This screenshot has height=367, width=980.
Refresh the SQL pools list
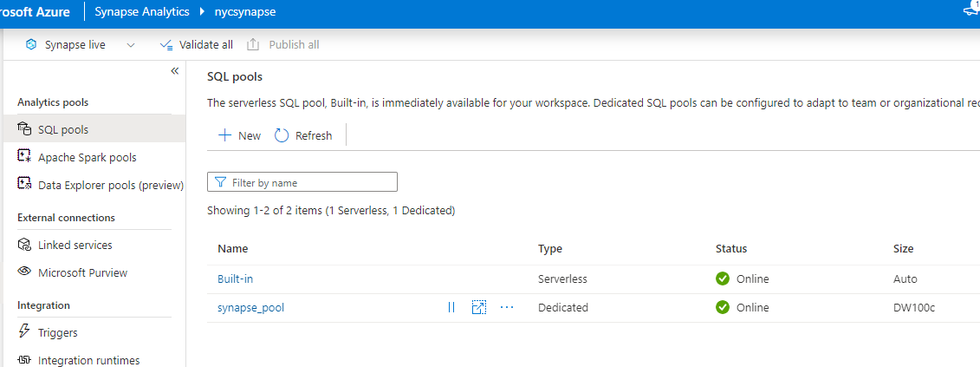(x=304, y=135)
